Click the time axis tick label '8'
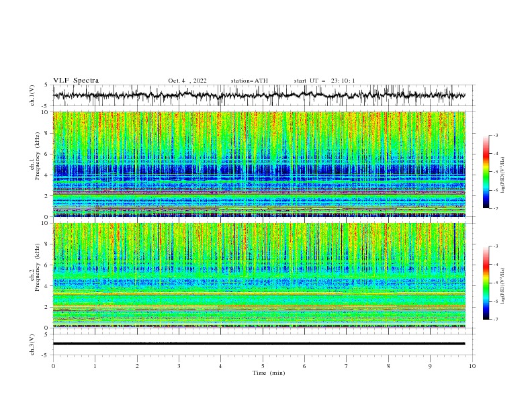Viewport: 532px width, 411px height. pyautogui.click(x=388, y=366)
